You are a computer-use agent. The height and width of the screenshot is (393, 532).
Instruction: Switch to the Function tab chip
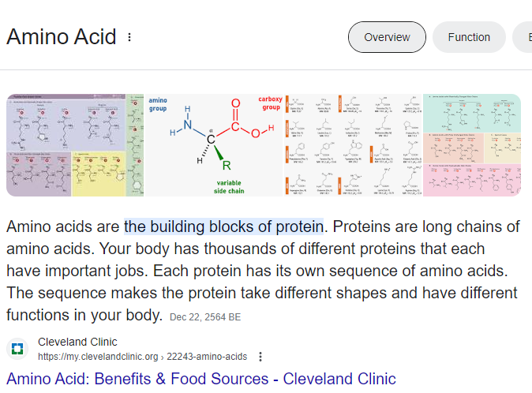469,37
